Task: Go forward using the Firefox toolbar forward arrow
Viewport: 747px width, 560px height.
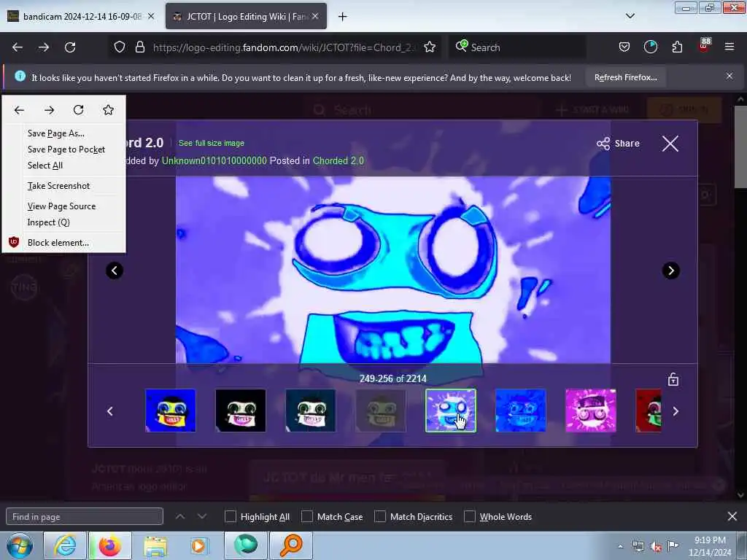Action: (x=44, y=47)
